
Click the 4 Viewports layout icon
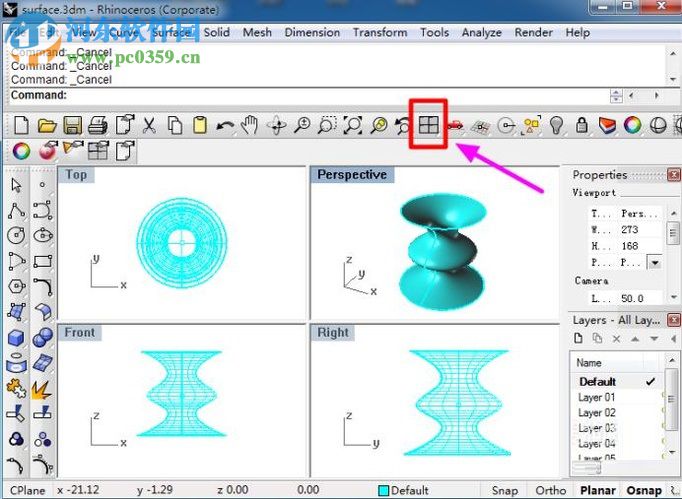pos(428,125)
